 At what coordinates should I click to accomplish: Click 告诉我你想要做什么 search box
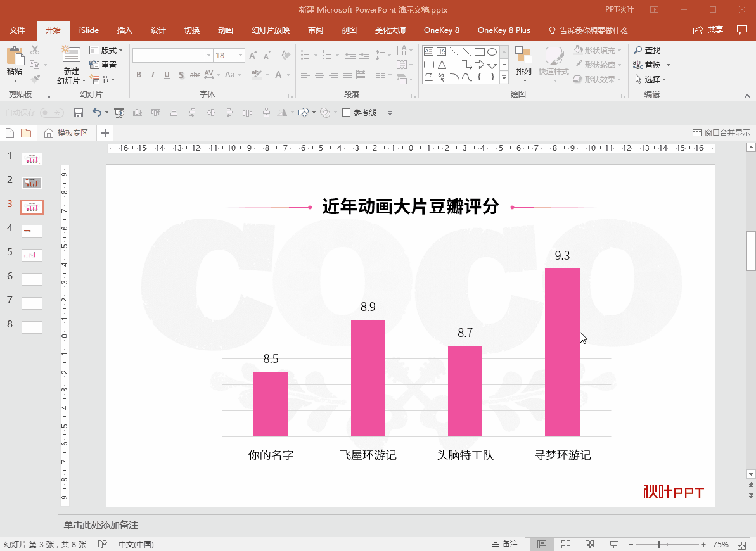point(588,30)
